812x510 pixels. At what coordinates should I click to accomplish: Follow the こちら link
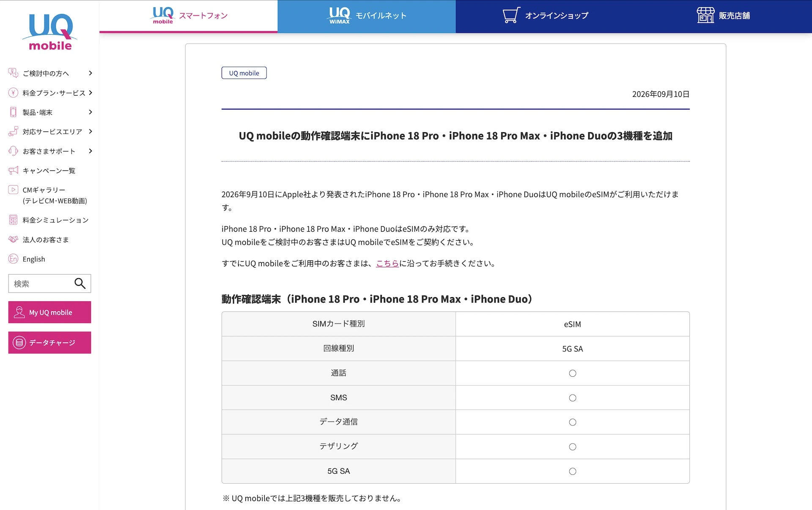pos(387,263)
